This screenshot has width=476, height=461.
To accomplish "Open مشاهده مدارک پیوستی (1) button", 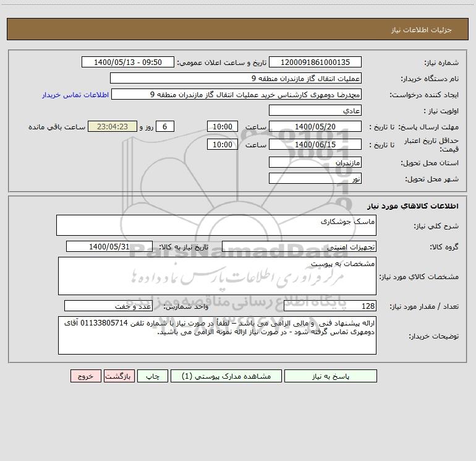I will pos(226,376).
